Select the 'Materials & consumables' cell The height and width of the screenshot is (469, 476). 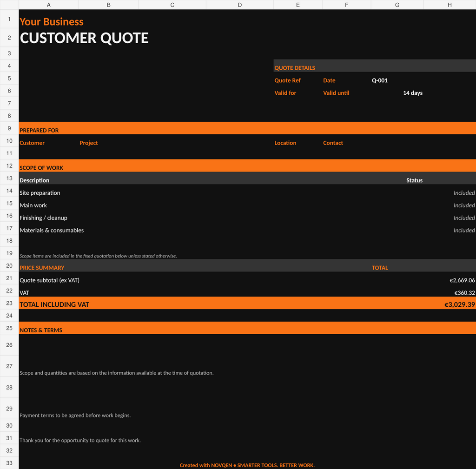click(52, 230)
